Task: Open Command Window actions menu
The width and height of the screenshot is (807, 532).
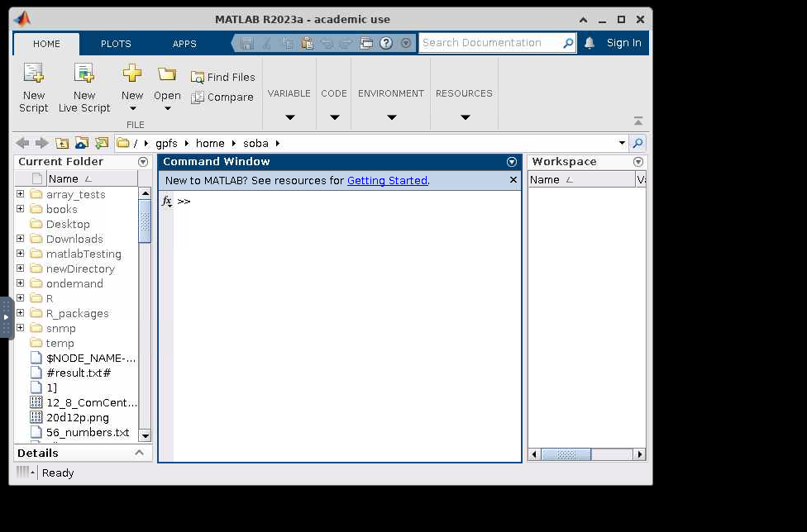Action: 512,162
